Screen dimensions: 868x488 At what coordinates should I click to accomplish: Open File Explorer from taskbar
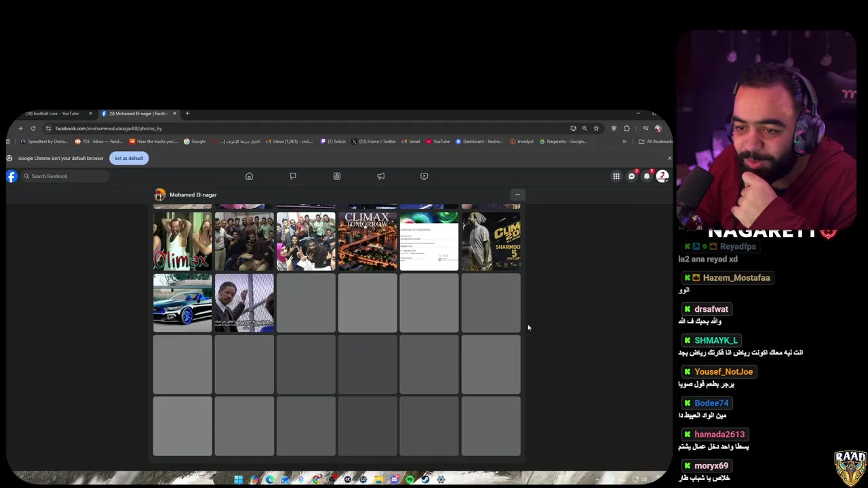[378, 479]
